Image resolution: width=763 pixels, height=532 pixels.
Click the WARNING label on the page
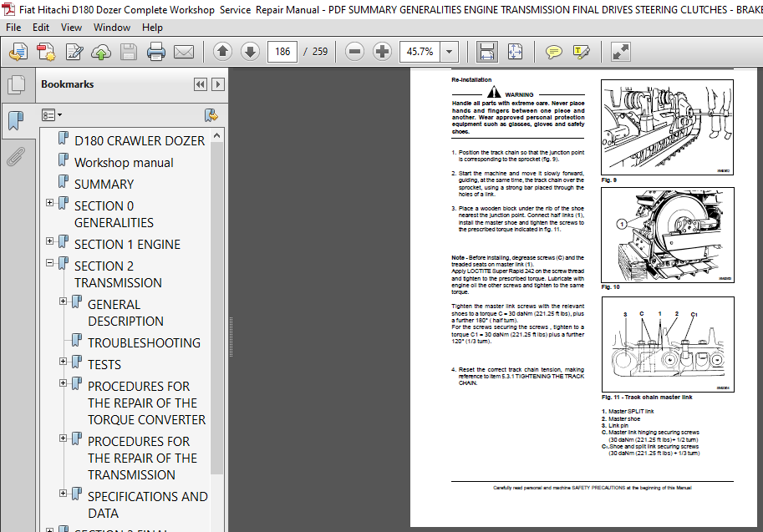pyautogui.click(x=519, y=95)
